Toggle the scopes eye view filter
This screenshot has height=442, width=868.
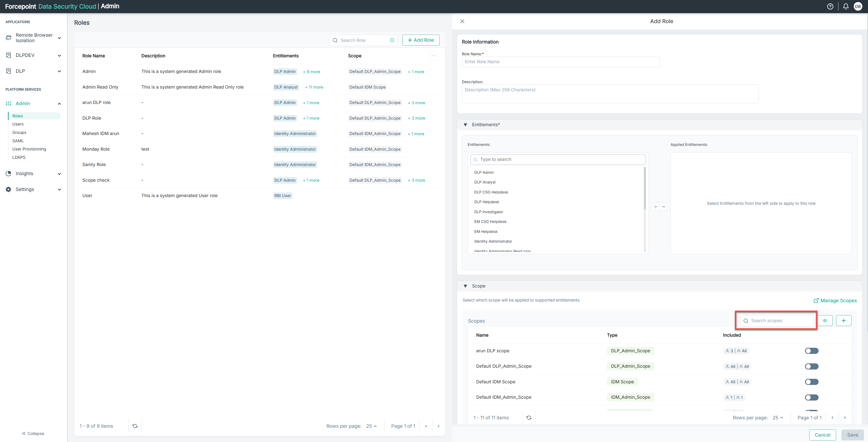point(824,320)
